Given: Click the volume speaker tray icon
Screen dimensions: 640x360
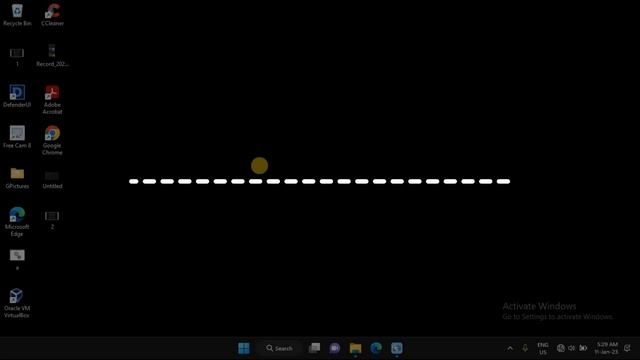Looking at the screenshot, I should (x=571, y=348).
